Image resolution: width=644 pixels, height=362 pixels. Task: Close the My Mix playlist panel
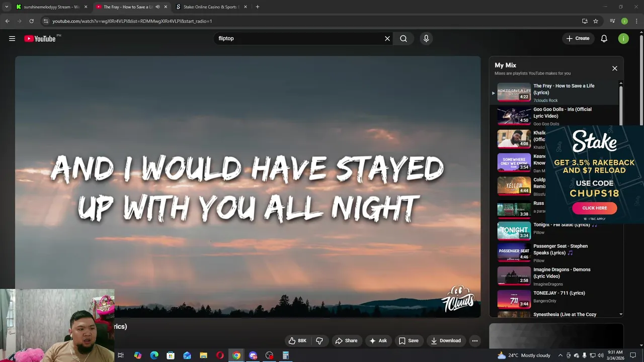point(614,68)
